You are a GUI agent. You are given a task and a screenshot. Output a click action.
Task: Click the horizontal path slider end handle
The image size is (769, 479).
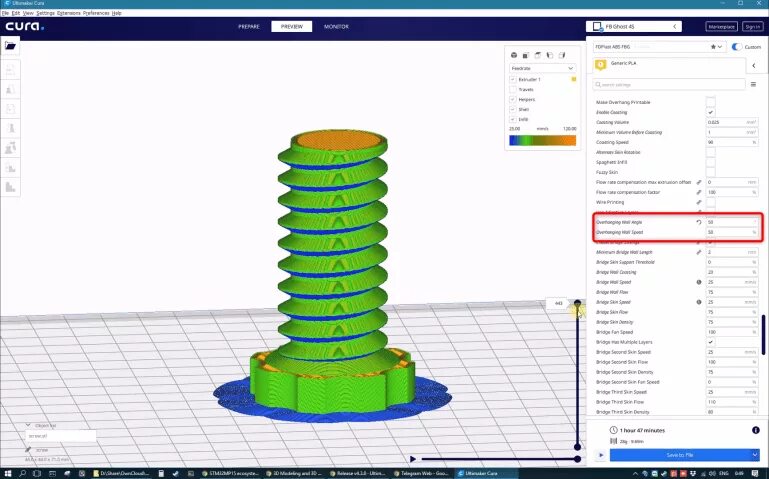577,459
